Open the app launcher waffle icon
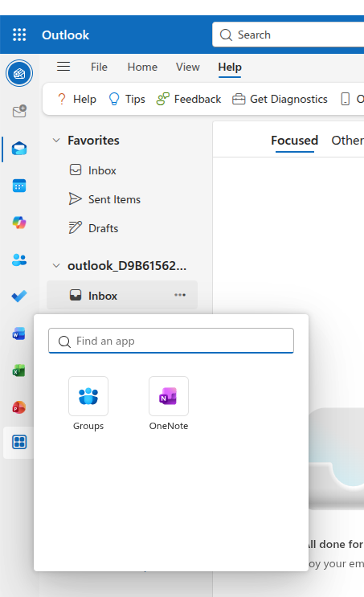This screenshot has width=364, height=597. click(x=19, y=35)
